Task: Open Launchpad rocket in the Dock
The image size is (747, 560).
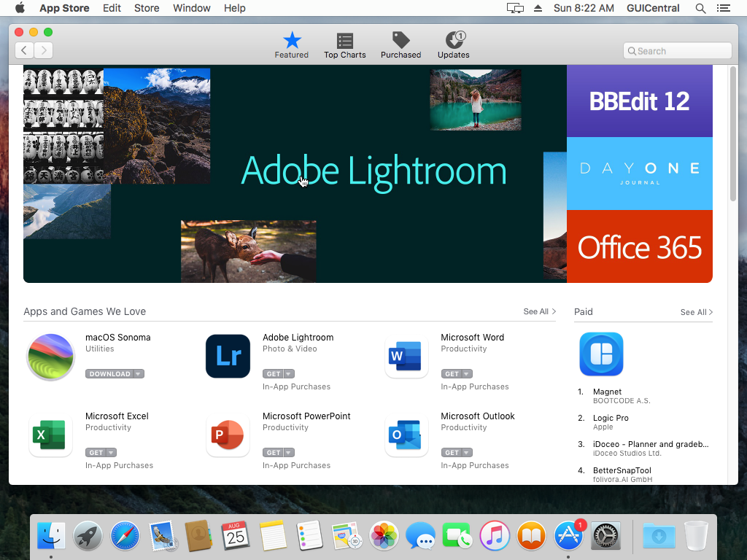Action: pyautogui.click(x=88, y=536)
